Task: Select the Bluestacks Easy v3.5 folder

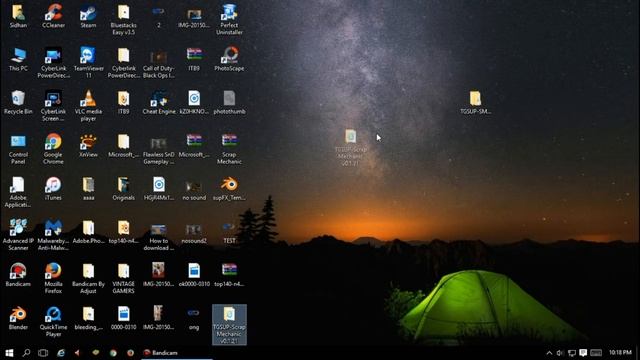Action: click(x=123, y=20)
